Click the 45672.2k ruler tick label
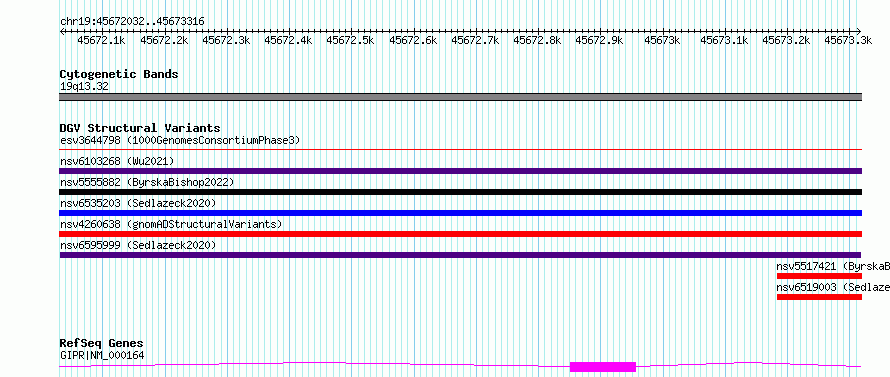Screen dimensions: 890x377 click(x=163, y=40)
